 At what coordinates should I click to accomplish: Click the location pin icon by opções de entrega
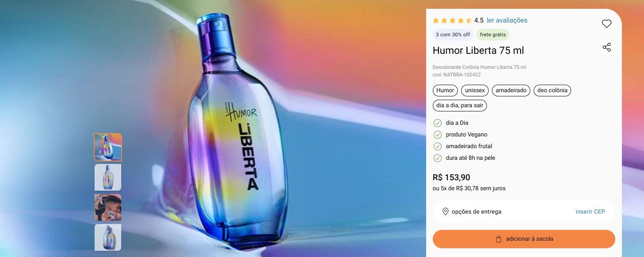(x=445, y=212)
